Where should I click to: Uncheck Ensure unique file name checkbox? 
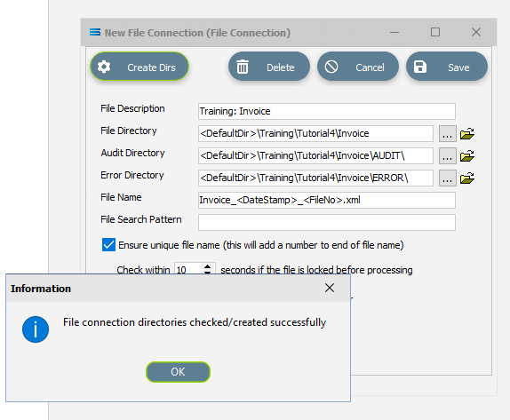click(x=108, y=245)
